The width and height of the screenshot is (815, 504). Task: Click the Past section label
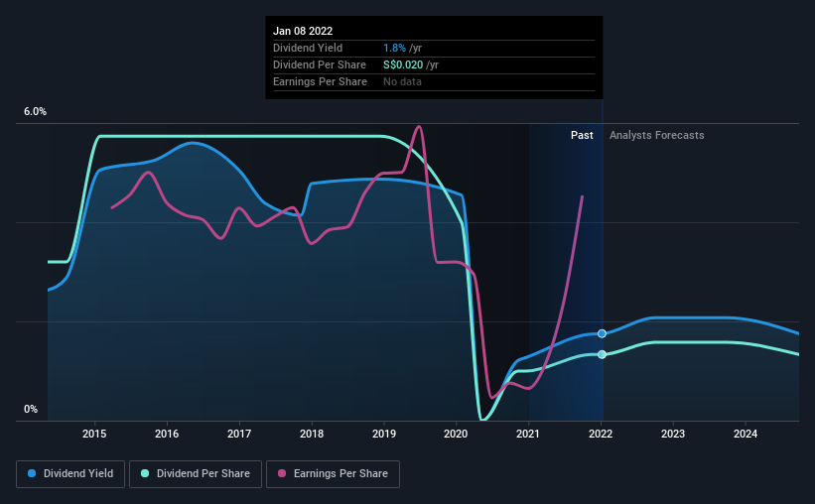click(582, 135)
